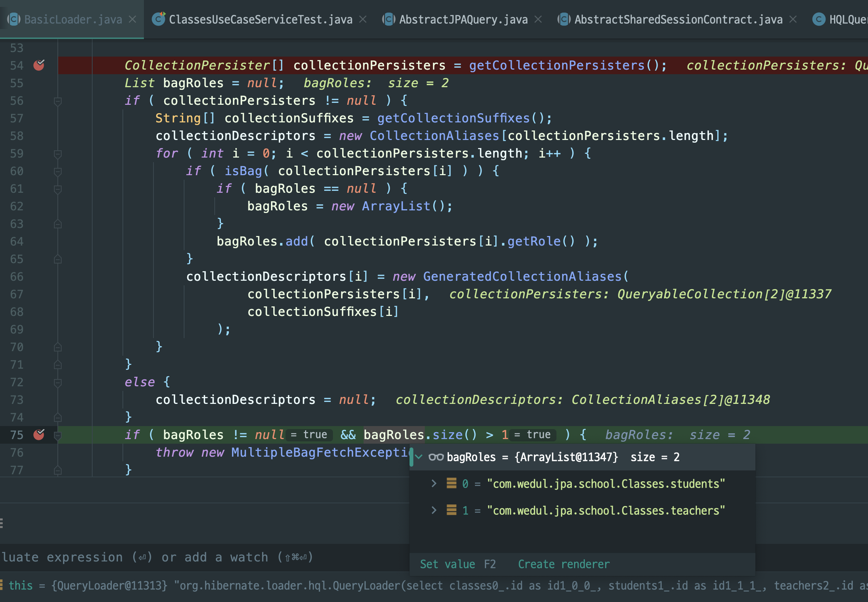The image size is (868, 602).
Task: Close the ClassesUseCaseServiceTest.java tab
Action: pos(363,20)
